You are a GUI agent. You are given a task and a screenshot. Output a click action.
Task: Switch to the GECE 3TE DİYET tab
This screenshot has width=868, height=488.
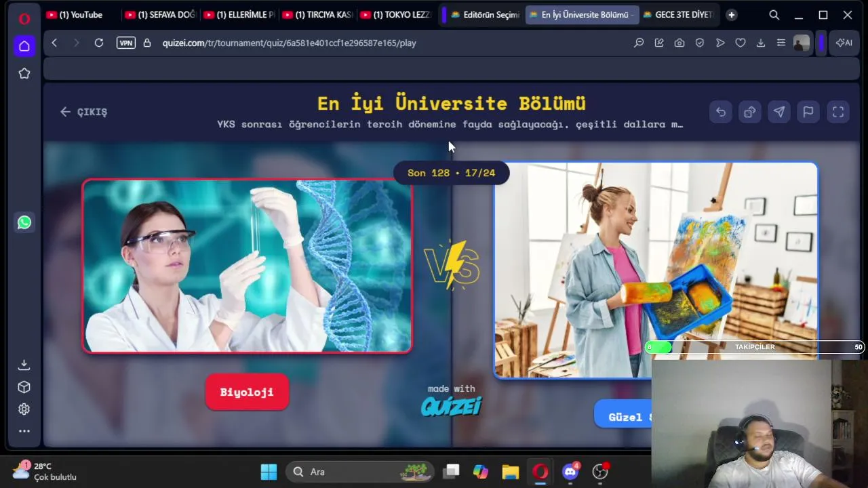pos(678,15)
